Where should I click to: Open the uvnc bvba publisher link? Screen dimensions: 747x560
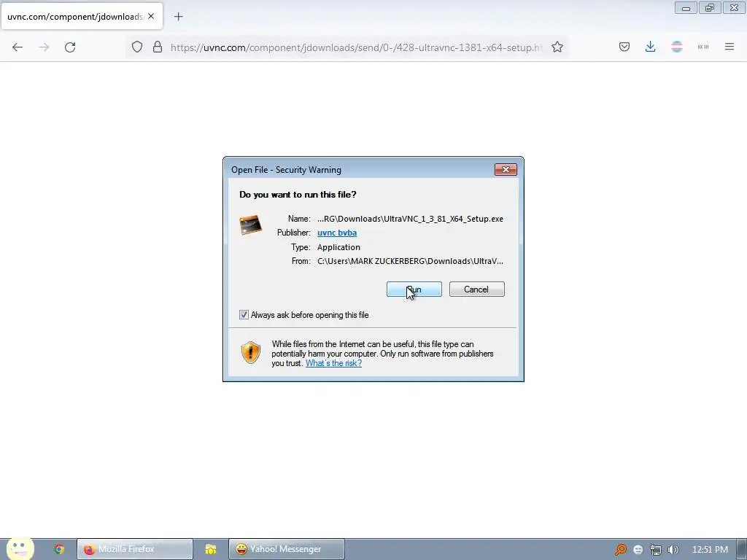[x=337, y=233]
